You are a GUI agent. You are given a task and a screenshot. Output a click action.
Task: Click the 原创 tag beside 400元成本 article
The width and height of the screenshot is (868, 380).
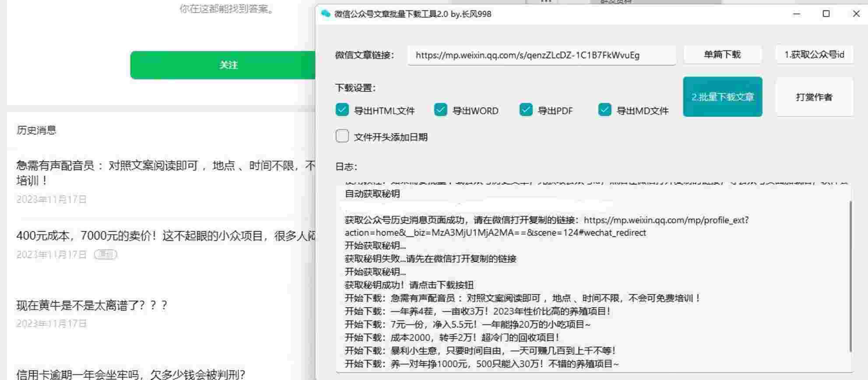point(105,254)
